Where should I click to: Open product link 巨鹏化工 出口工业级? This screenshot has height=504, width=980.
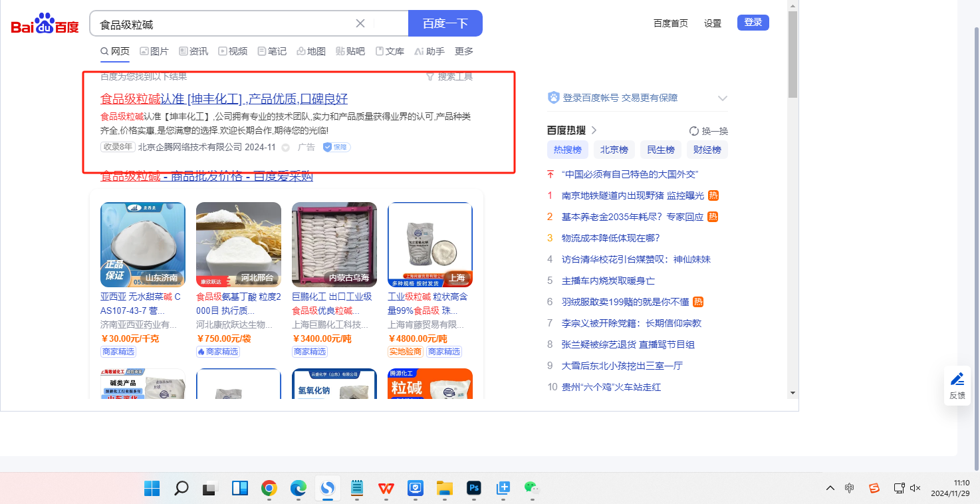332,304
